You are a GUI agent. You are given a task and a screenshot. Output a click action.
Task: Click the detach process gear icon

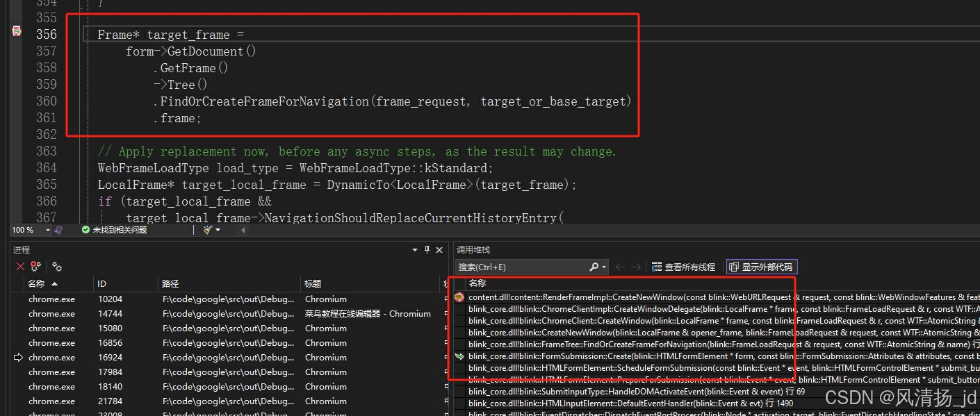pos(35,267)
